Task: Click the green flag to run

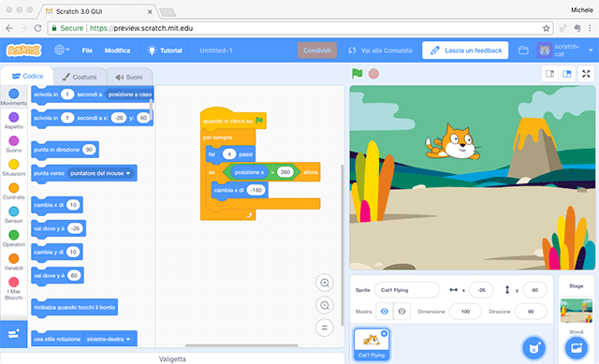Action: [358, 73]
